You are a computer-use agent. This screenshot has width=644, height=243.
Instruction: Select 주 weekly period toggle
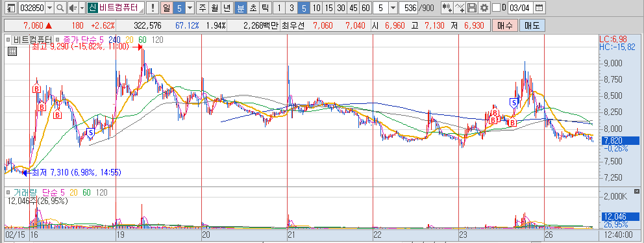202,7
